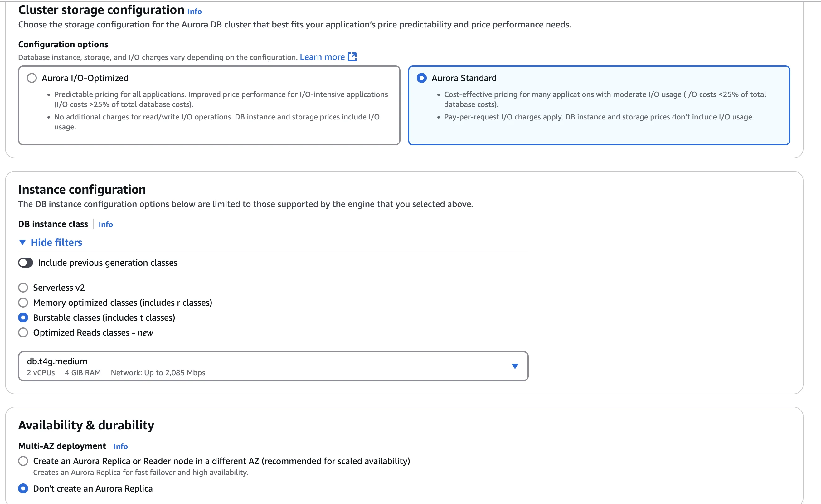Select Burstable classes (includes t classes)
This screenshot has height=504, width=821.
click(23, 317)
